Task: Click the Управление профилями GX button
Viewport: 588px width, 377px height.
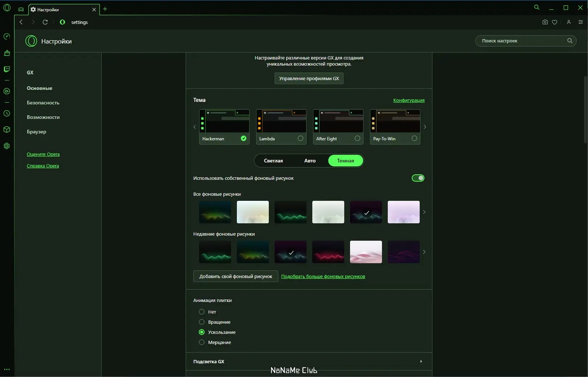Action: click(309, 78)
